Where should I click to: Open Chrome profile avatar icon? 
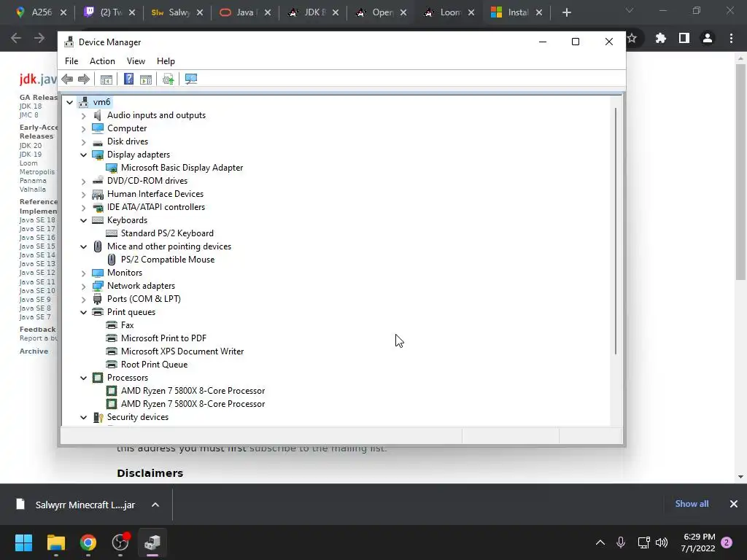[x=708, y=38]
